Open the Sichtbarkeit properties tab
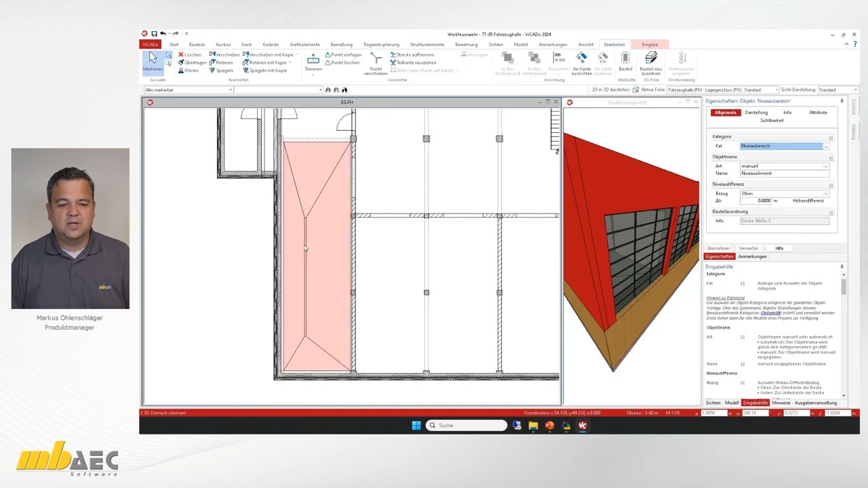 click(772, 120)
